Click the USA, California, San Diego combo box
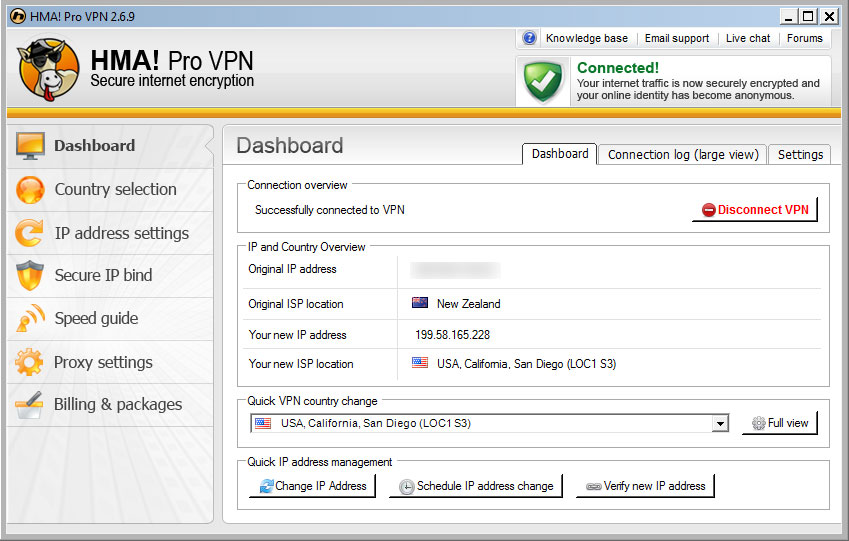849x541 pixels. 489,423
